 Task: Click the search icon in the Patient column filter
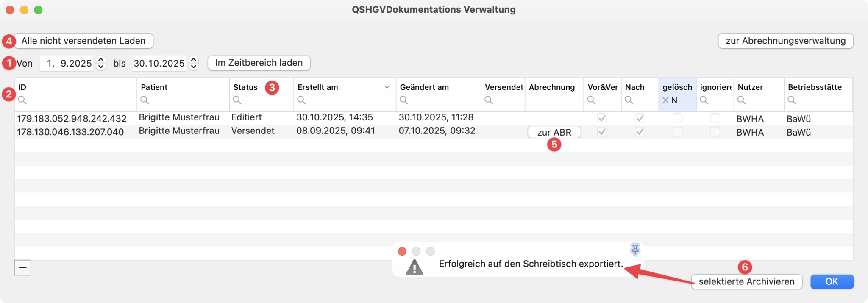[145, 100]
